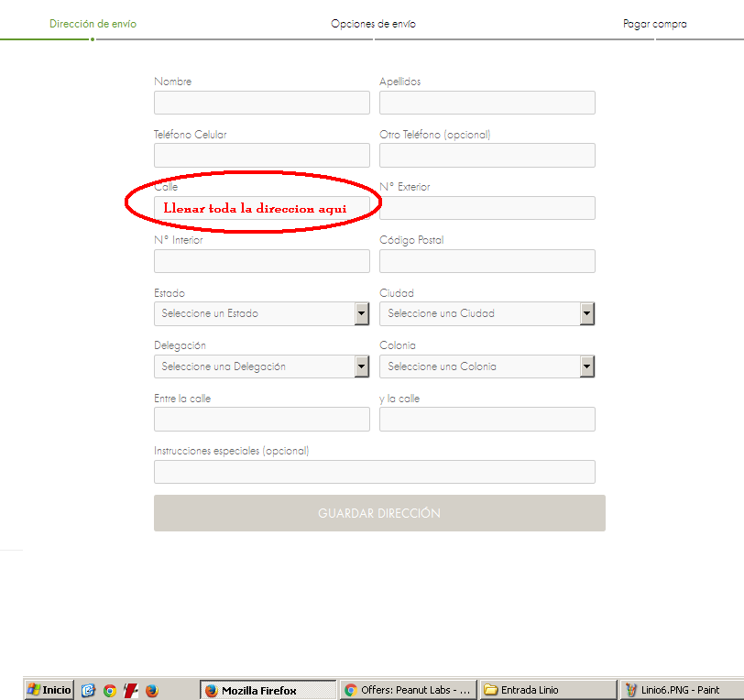The height and width of the screenshot is (700, 744).
Task: Click the Nombre input field
Action: pos(261,103)
